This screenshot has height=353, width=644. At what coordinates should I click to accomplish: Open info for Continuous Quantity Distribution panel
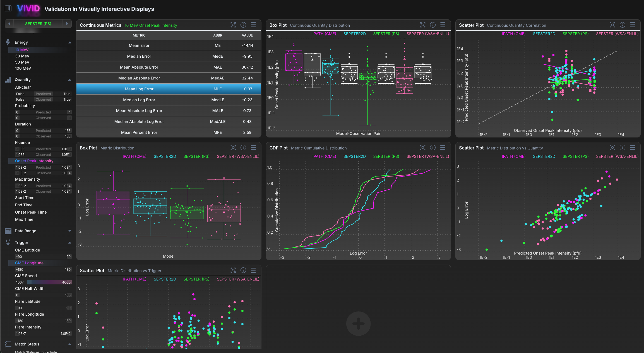coord(433,25)
